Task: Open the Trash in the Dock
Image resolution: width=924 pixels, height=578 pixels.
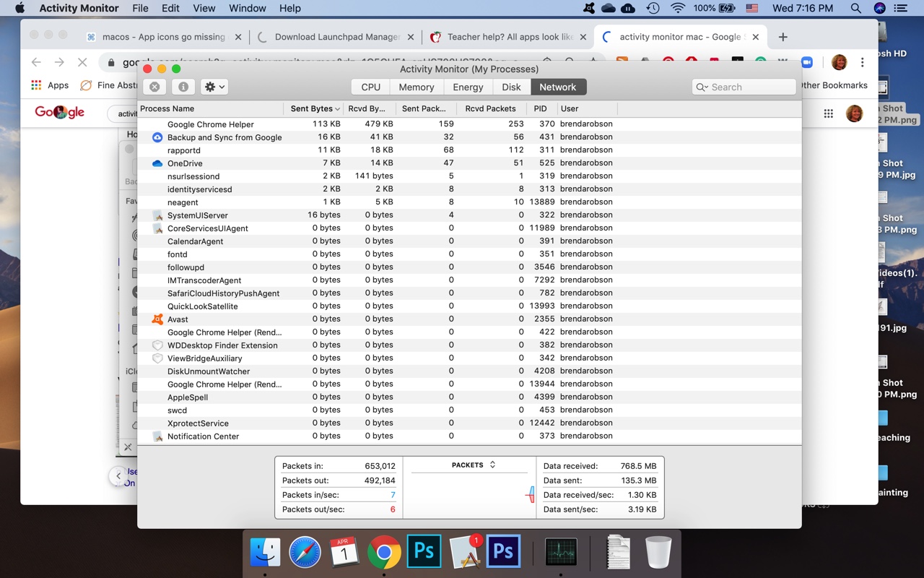Action: [658, 553]
